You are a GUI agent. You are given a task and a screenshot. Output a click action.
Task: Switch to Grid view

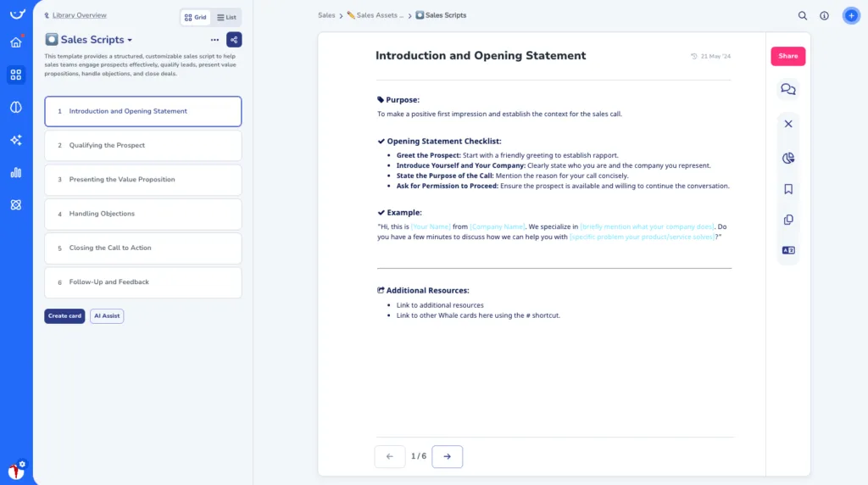coord(196,17)
